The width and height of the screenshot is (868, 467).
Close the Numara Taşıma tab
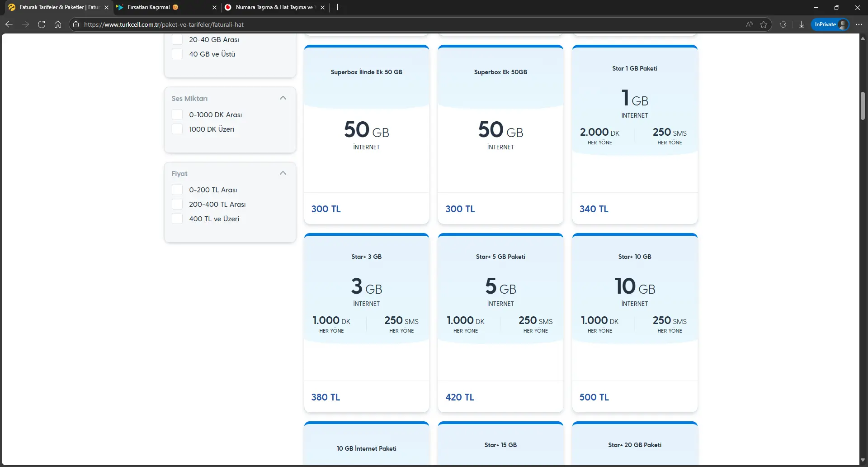click(322, 7)
